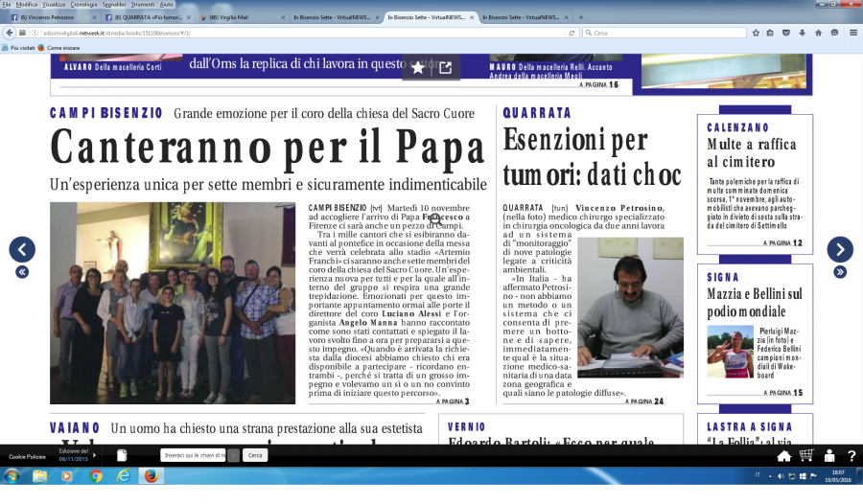The height and width of the screenshot is (504, 863).
Task: Click the IT language indicator in tray
Action: [x=758, y=475]
